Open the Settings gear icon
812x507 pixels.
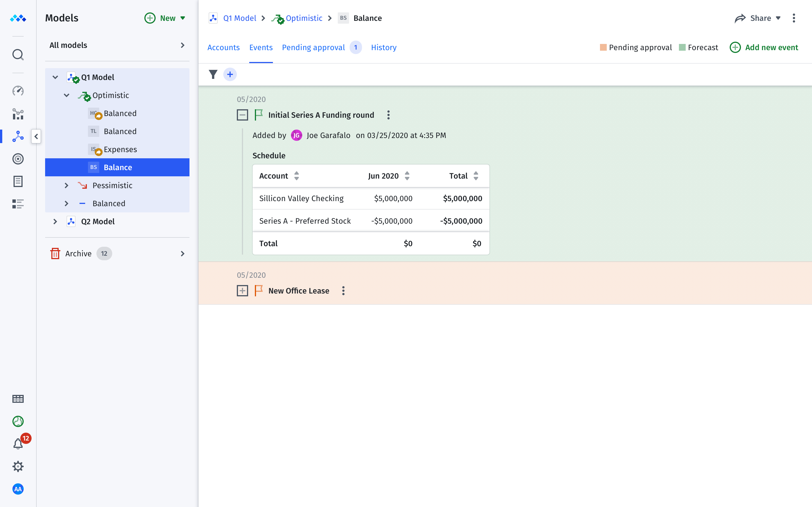[18, 466]
